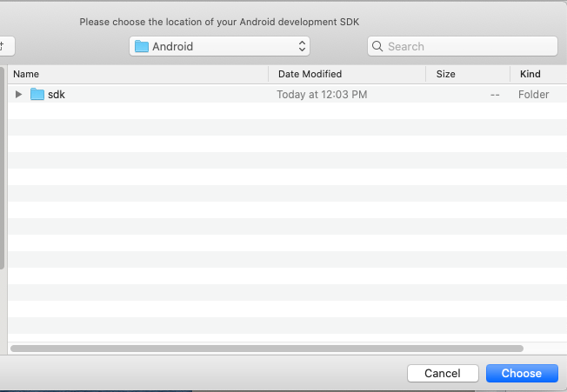Sort by Date Modified column header

[310, 74]
